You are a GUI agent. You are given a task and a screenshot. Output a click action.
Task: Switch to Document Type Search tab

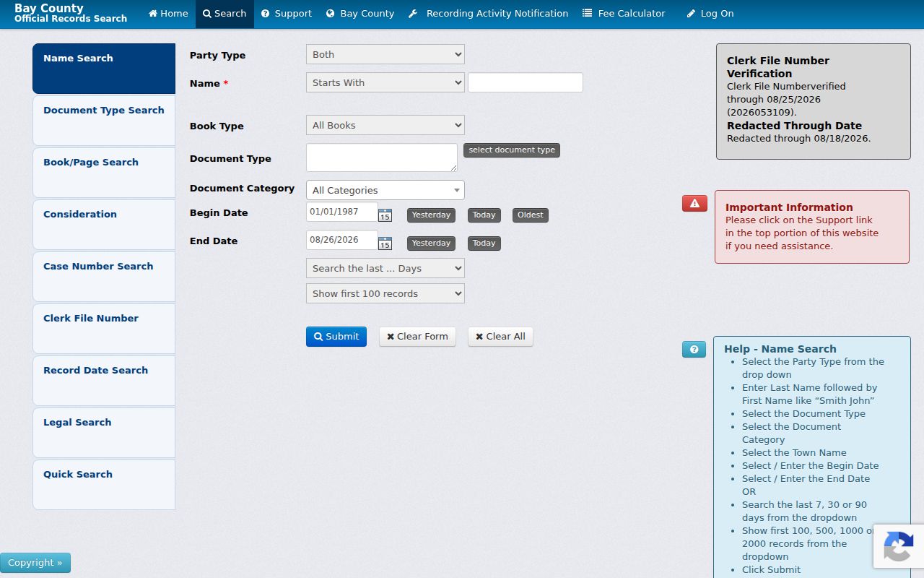104,121
